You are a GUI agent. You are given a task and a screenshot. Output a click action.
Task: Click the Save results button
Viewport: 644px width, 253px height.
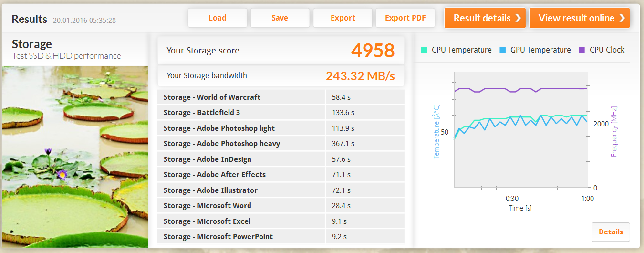tap(280, 18)
